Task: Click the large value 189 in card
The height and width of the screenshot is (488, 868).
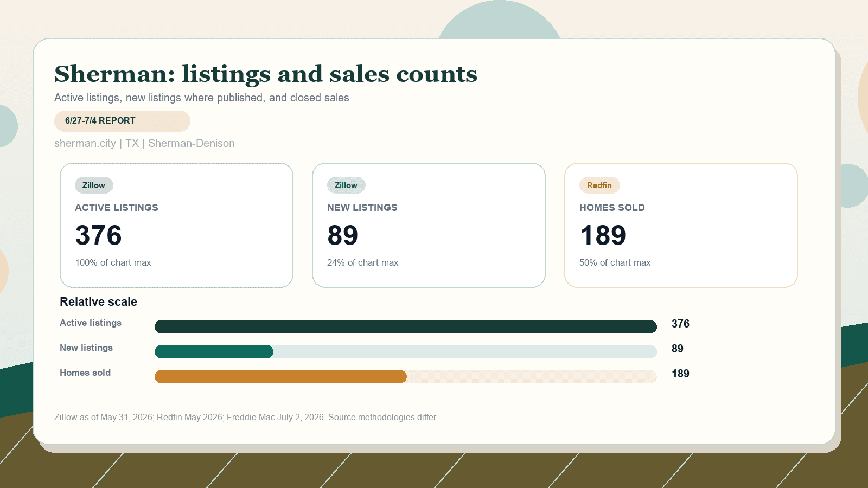Action: (x=603, y=235)
